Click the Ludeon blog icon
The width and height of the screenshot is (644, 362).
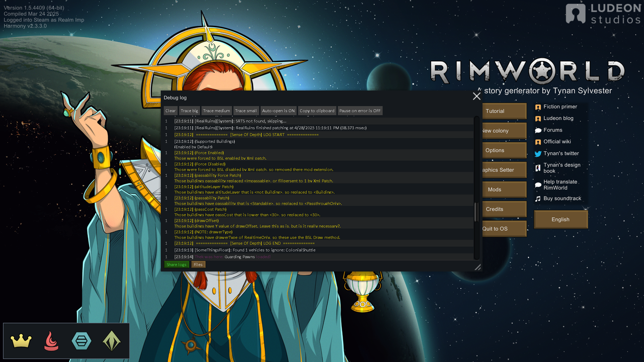(x=538, y=119)
